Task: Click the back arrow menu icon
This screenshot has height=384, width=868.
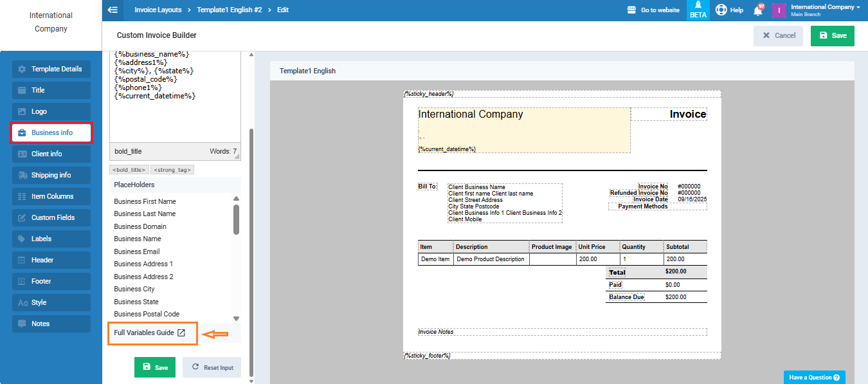Action: 113,10
